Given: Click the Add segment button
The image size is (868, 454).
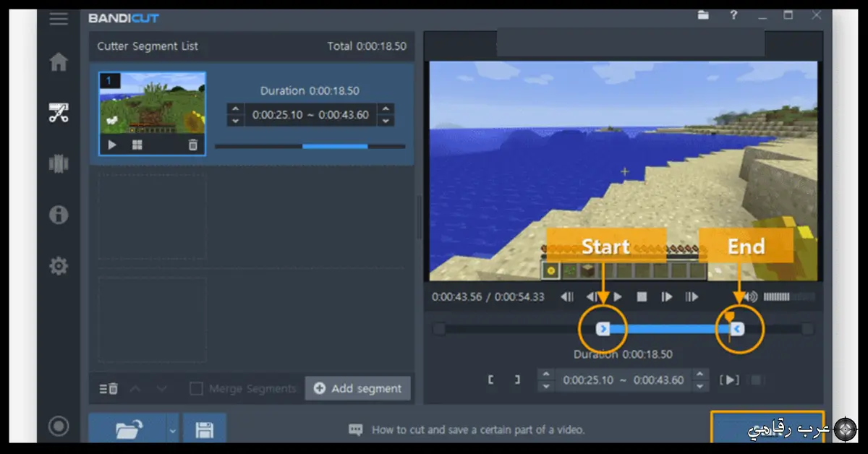Looking at the screenshot, I should 357,388.
